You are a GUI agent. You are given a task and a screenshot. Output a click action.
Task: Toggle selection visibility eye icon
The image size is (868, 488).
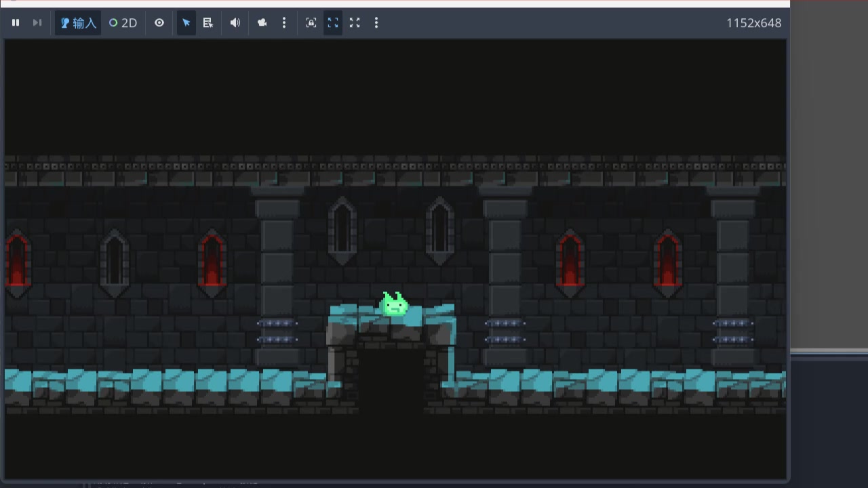[159, 23]
